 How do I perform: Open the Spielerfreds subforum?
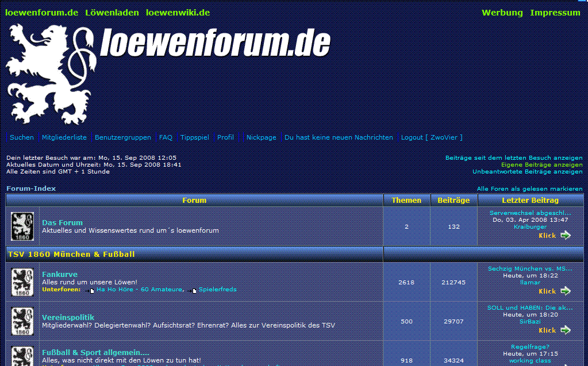(217, 290)
